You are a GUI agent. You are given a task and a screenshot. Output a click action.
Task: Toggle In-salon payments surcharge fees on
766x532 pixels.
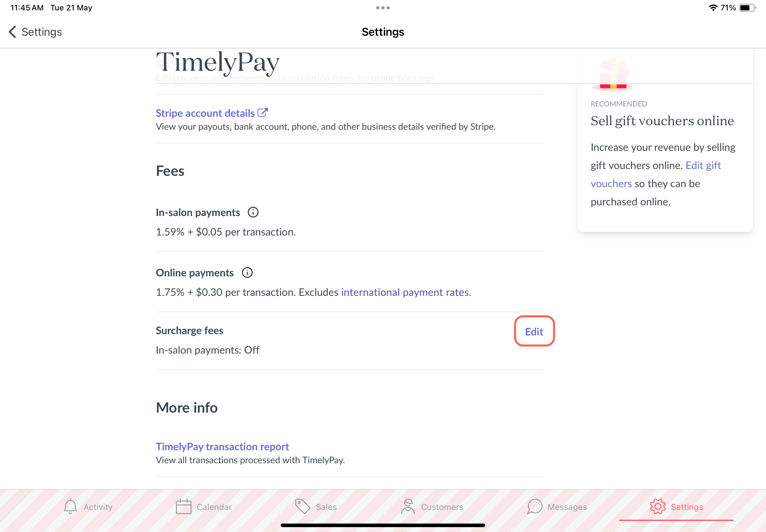coord(534,332)
